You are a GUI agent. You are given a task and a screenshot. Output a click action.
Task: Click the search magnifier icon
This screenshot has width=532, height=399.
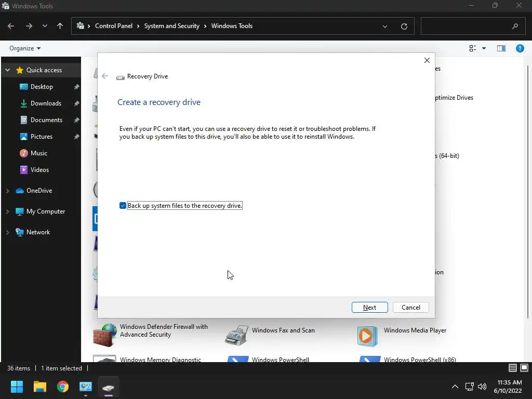click(x=515, y=26)
